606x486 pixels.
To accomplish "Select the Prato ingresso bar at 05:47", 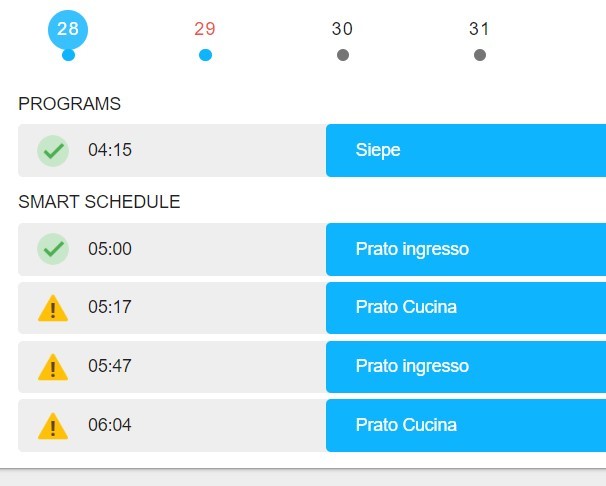I will [466, 367].
